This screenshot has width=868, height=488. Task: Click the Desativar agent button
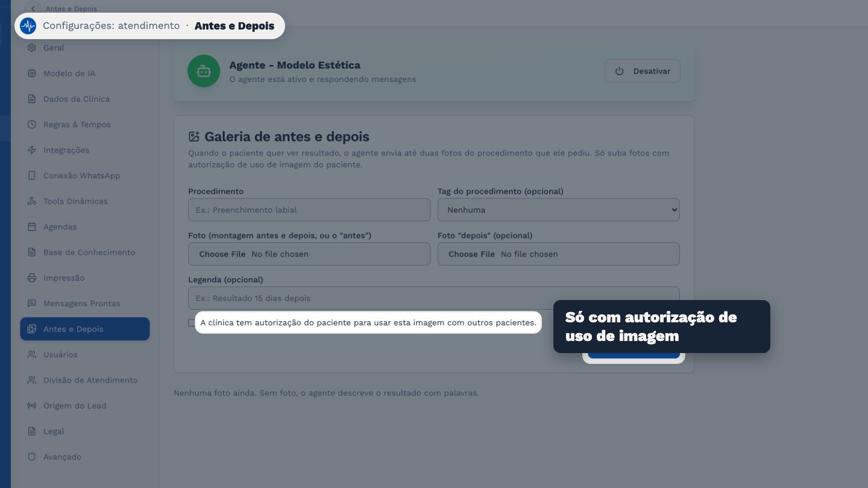coord(643,71)
